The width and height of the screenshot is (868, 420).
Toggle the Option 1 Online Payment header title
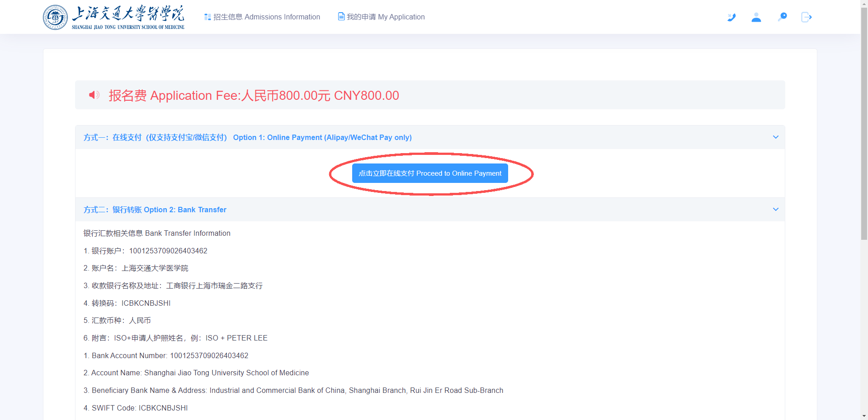point(247,137)
